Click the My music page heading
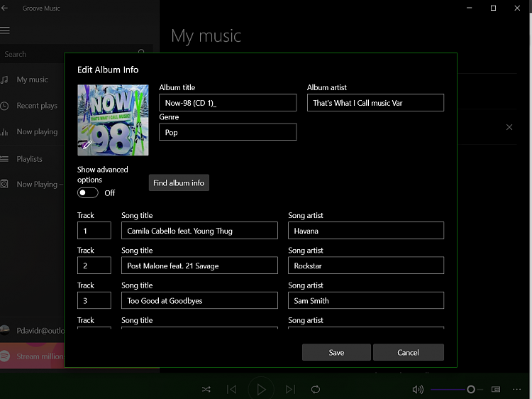Image resolution: width=532 pixels, height=399 pixels. click(206, 36)
